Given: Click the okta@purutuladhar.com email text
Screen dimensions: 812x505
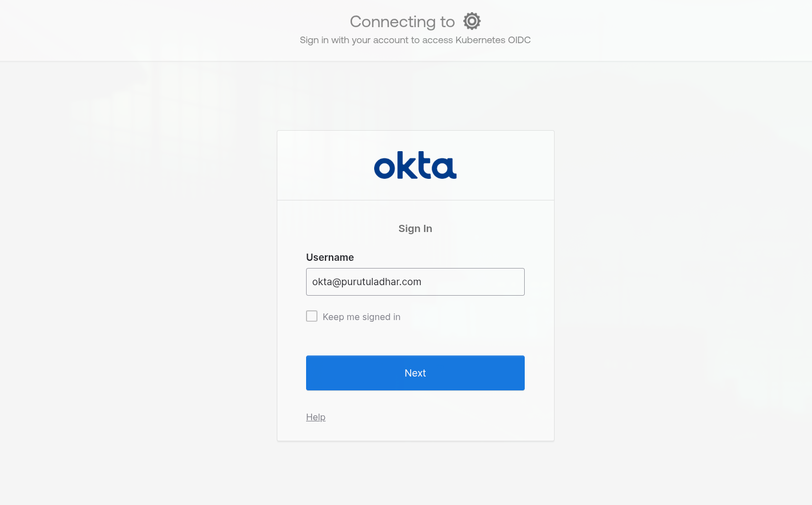Looking at the screenshot, I should [366, 282].
